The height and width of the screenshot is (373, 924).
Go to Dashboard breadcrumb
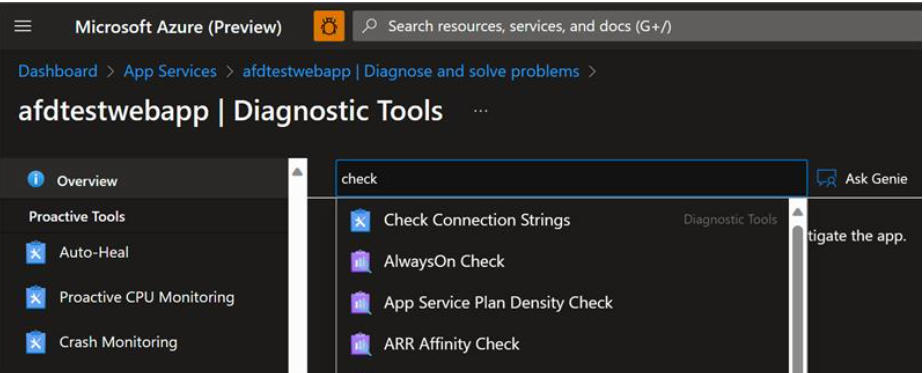[x=58, y=71]
